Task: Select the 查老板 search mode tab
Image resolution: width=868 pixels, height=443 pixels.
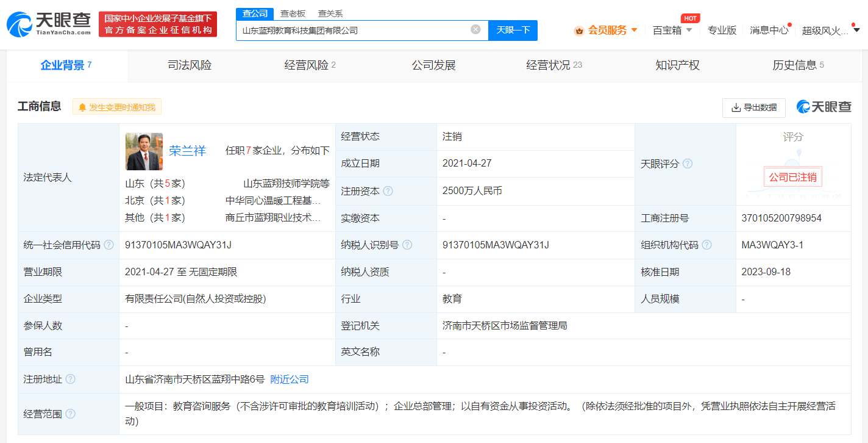Action: pyautogui.click(x=293, y=13)
